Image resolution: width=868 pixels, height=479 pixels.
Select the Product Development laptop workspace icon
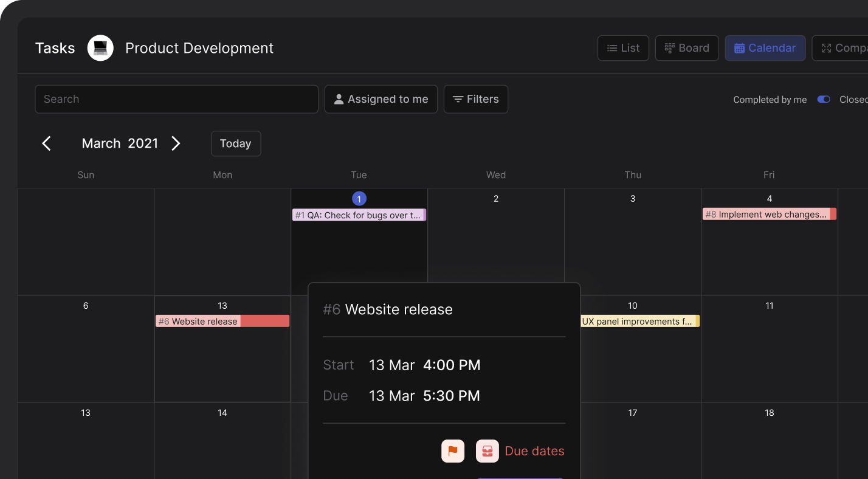click(100, 47)
